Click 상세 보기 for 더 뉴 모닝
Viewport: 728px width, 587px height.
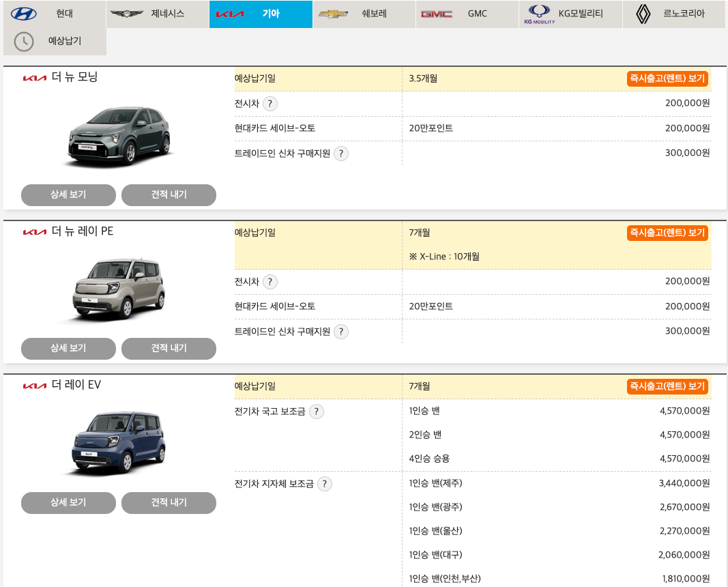click(x=69, y=195)
